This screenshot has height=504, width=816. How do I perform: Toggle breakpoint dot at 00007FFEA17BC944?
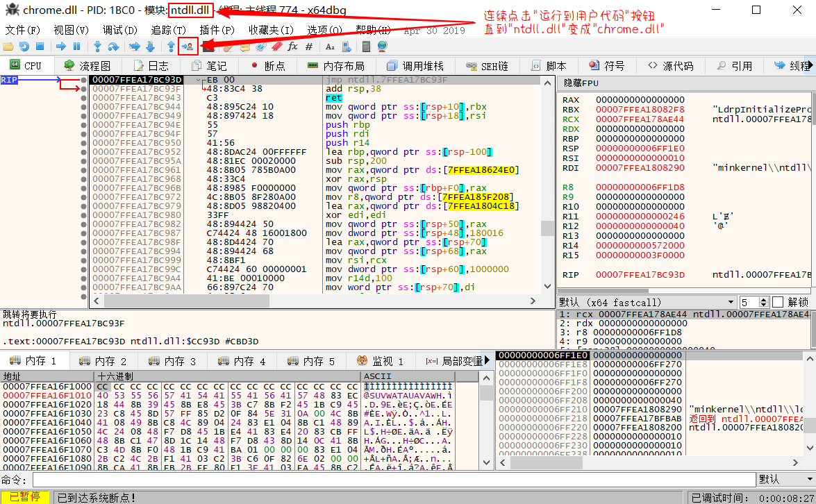pos(84,107)
